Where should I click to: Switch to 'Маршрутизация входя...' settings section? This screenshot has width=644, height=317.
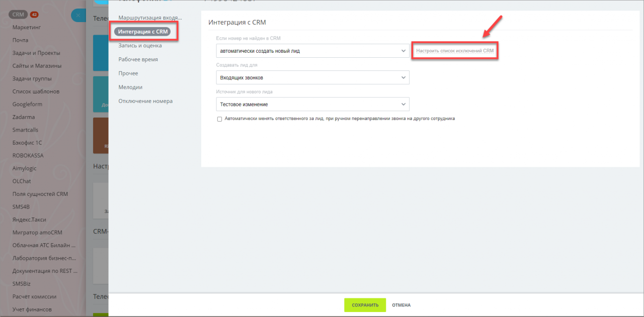click(x=150, y=18)
